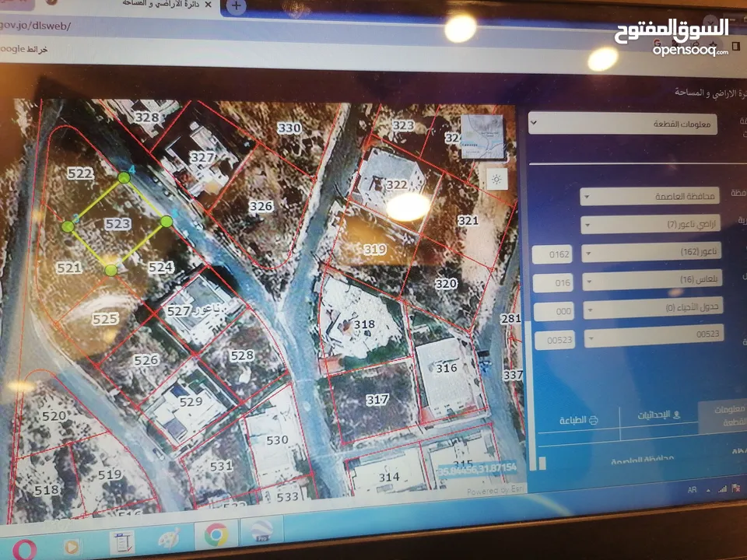Launch Opera from the taskbar
This screenshot has height=560, width=747.
click(x=24, y=549)
